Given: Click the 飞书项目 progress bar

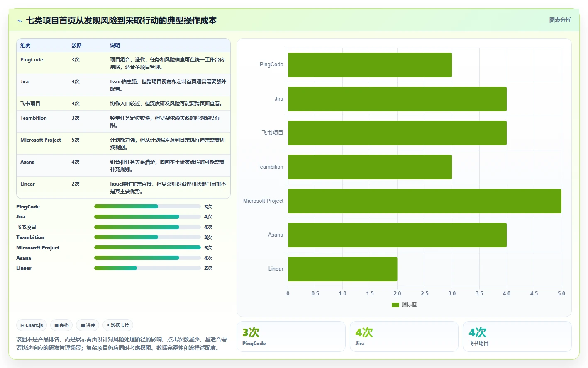Looking at the screenshot, I should [147, 227].
